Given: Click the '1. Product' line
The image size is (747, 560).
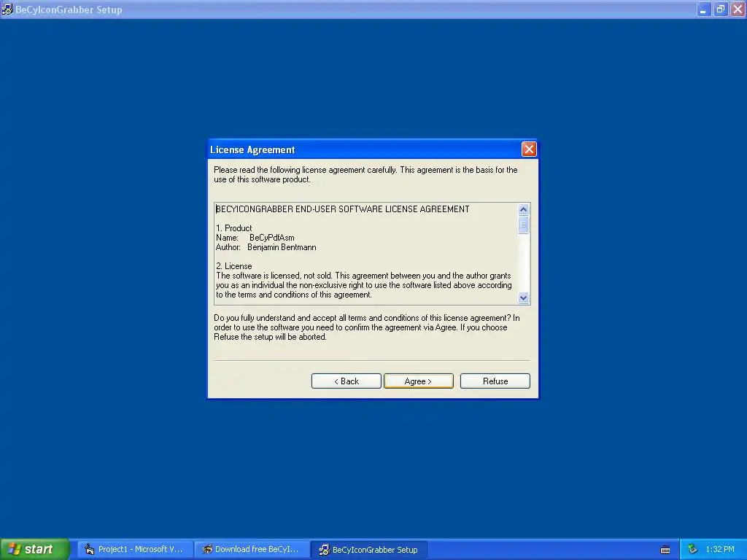Looking at the screenshot, I should [234, 228].
